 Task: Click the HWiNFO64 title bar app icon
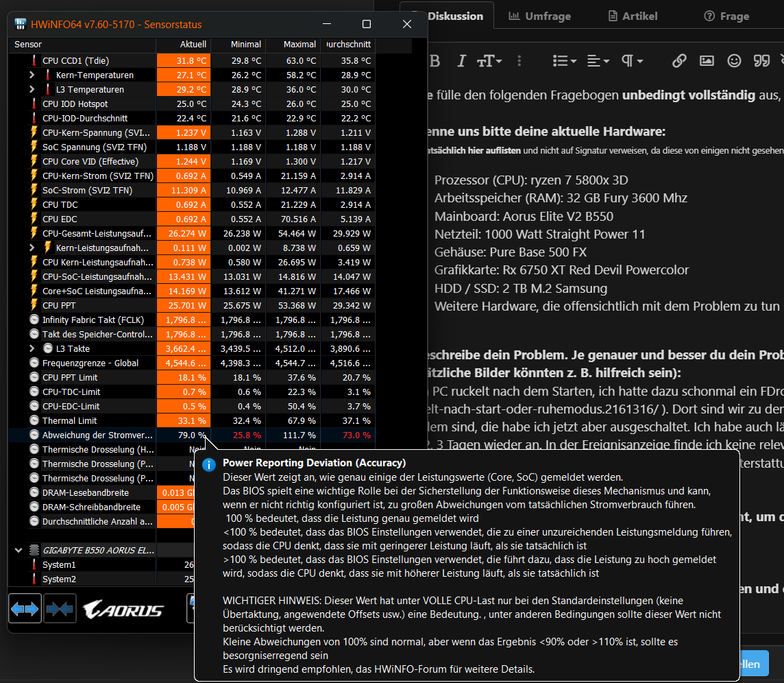20,24
